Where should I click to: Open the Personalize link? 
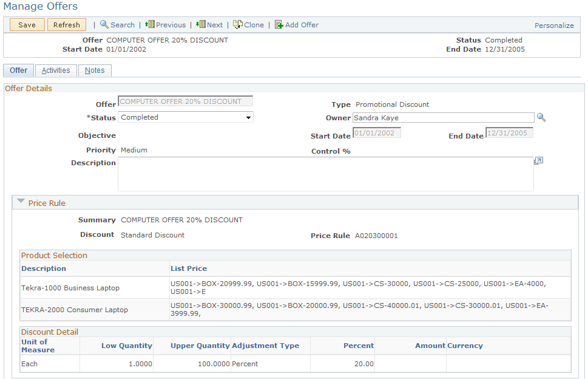(553, 25)
